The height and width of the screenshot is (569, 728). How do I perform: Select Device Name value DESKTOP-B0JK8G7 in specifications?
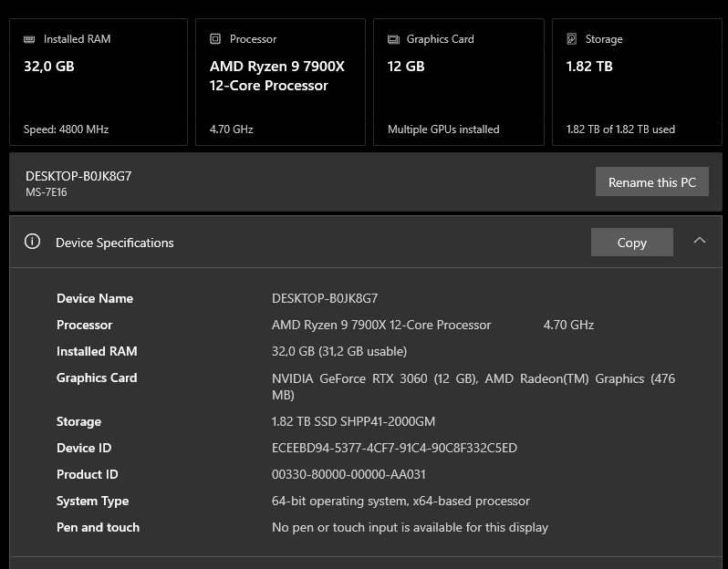pyautogui.click(x=325, y=298)
